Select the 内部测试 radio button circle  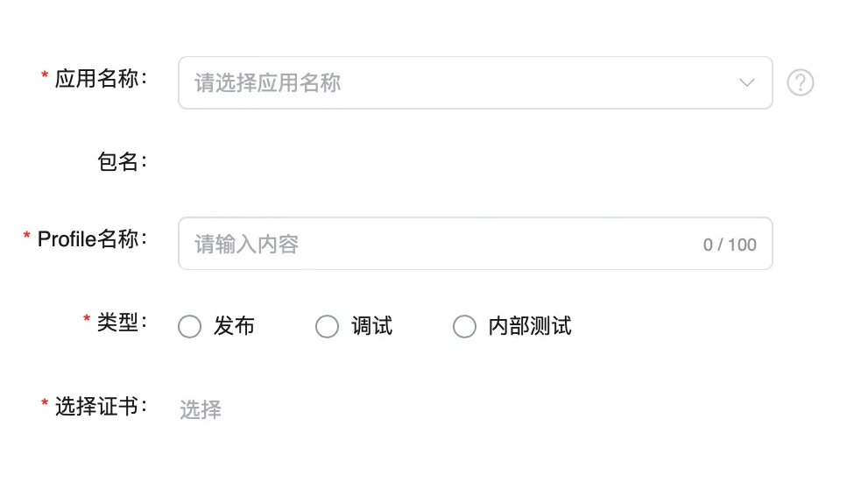click(464, 327)
